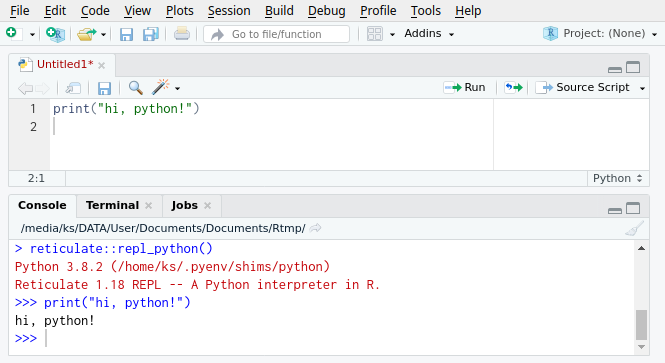This screenshot has width=665, height=363.
Task: Open the New File dropdown arrow
Action: click(32, 34)
